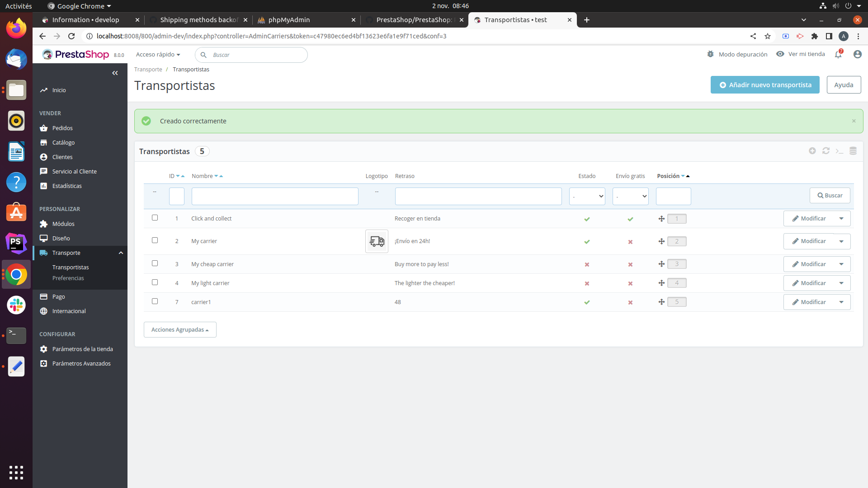Collapse the sidebar with the double chevron
The width and height of the screenshot is (868, 488).
coord(115,73)
